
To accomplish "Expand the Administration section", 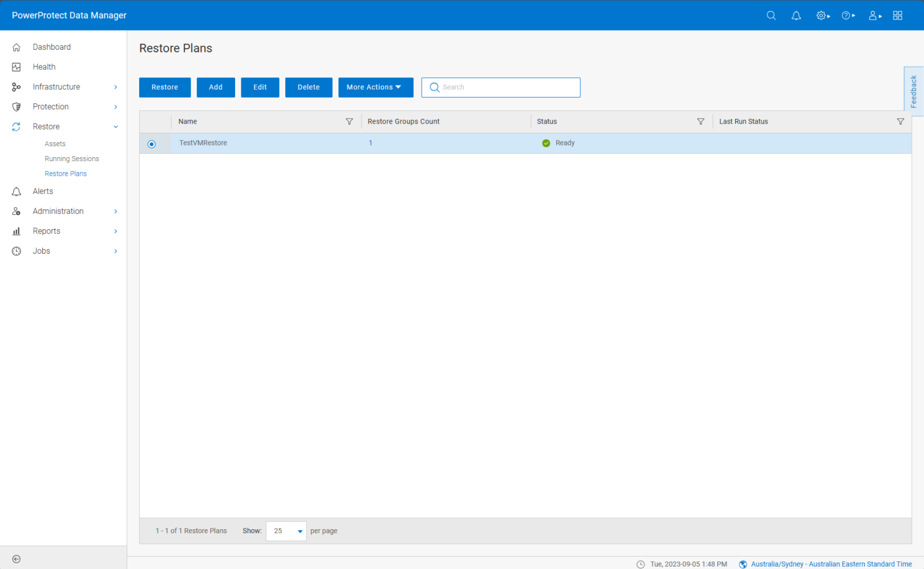I will coord(58,211).
